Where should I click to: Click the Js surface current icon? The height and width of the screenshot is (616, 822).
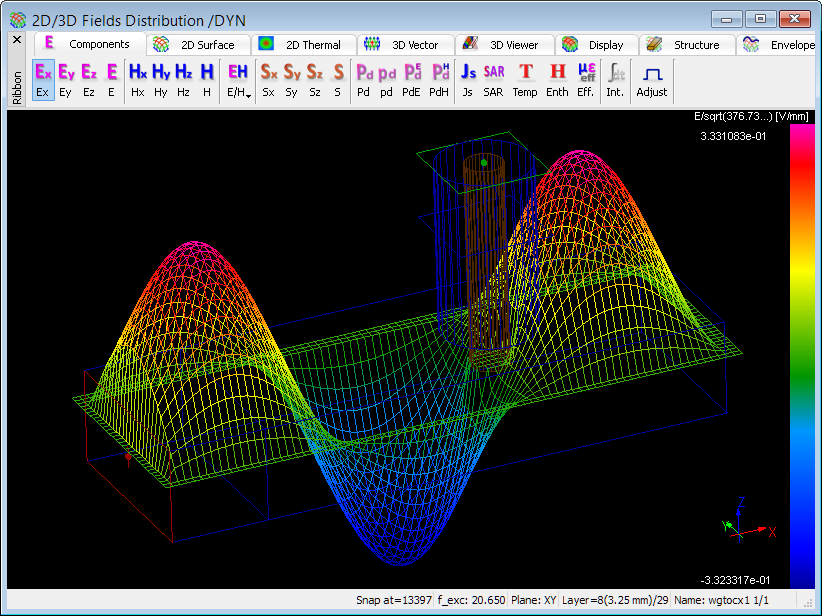point(468,80)
